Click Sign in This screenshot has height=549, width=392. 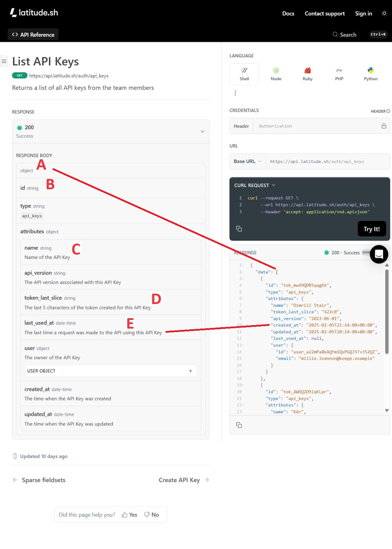click(x=364, y=13)
